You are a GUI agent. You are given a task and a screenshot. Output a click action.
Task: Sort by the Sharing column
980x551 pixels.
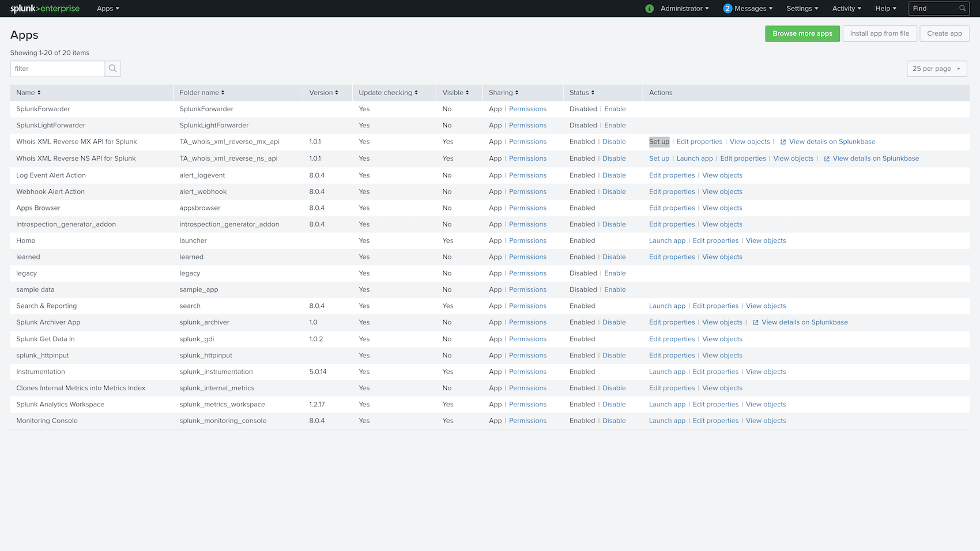[503, 93]
